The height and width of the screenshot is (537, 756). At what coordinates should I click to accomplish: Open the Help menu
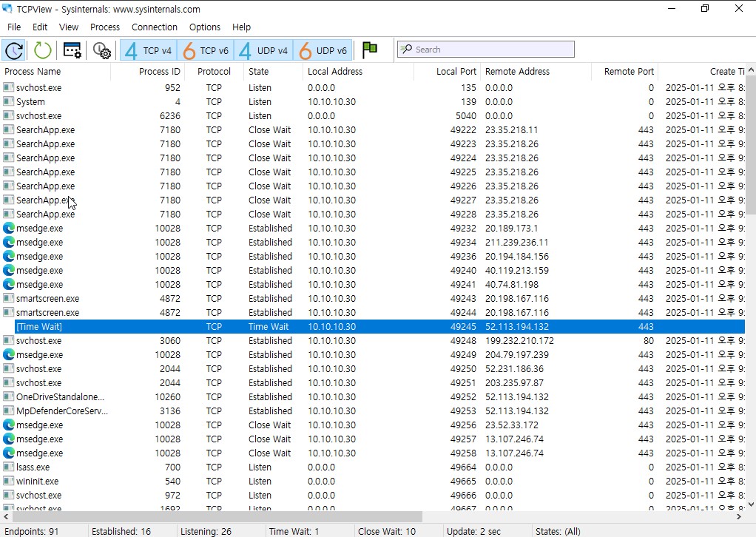(241, 27)
